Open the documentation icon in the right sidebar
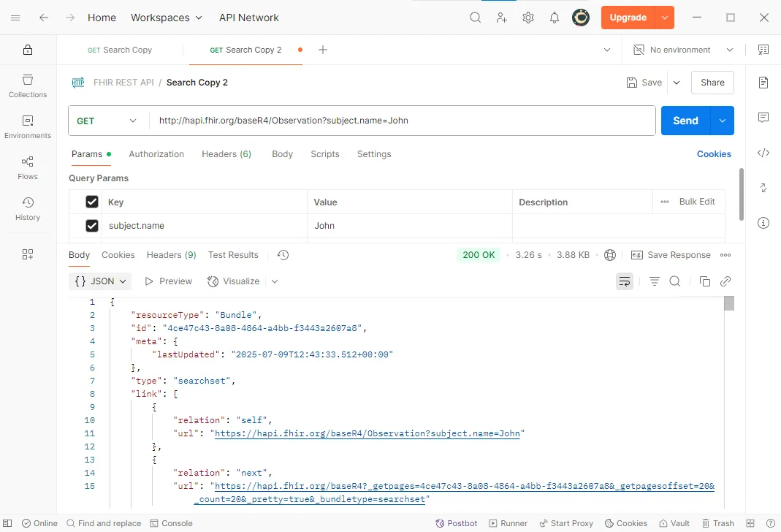 [x=763, y=82]
